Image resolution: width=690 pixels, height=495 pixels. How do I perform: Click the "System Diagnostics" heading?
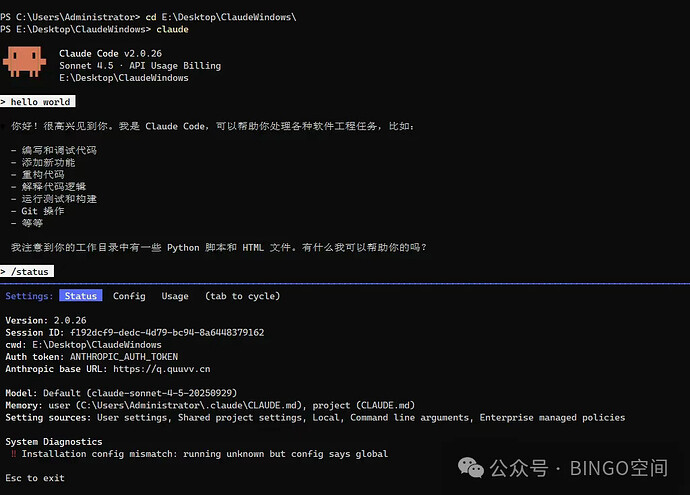tap(54, 441)
